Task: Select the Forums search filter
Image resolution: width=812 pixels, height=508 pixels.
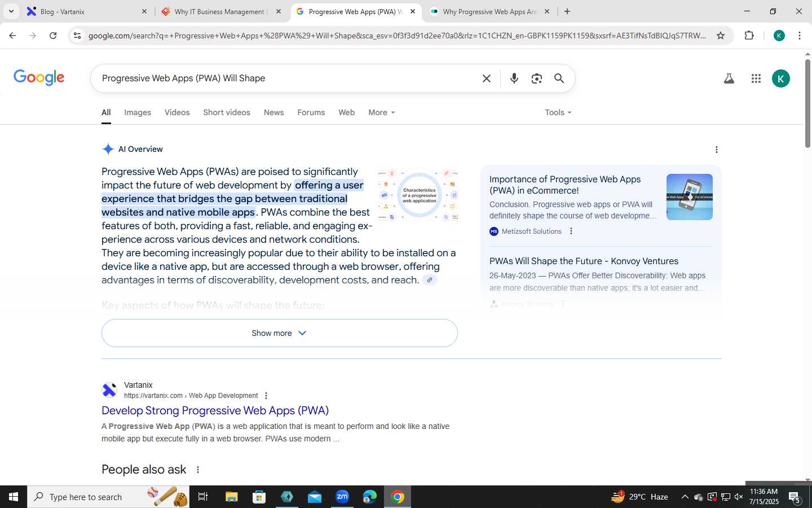Action: (x=311, y=112)
